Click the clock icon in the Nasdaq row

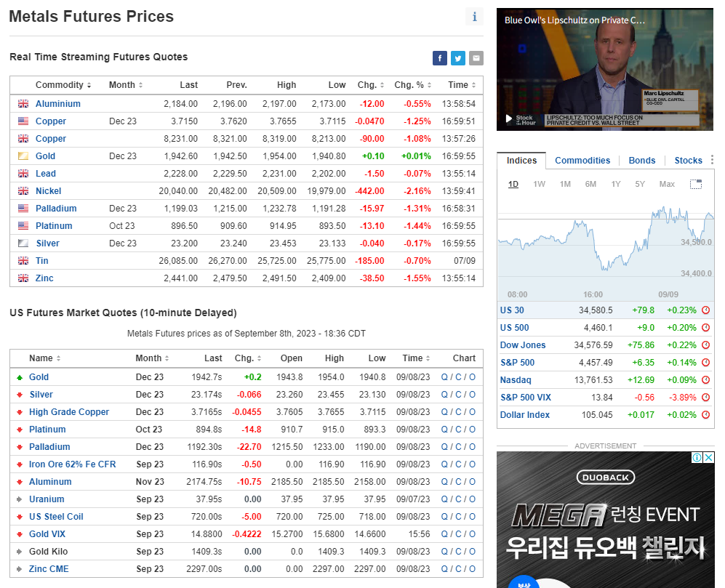coord(705,380)
